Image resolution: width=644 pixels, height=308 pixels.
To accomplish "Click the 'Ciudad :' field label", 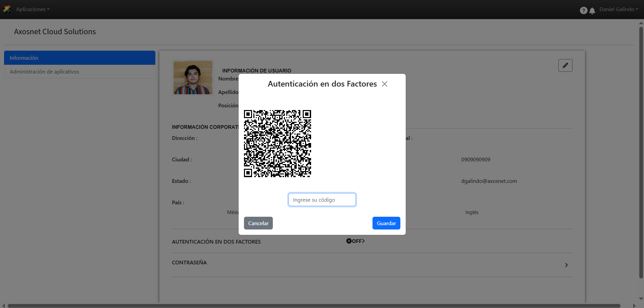I will pyautogui.click(x=182, y=159).
